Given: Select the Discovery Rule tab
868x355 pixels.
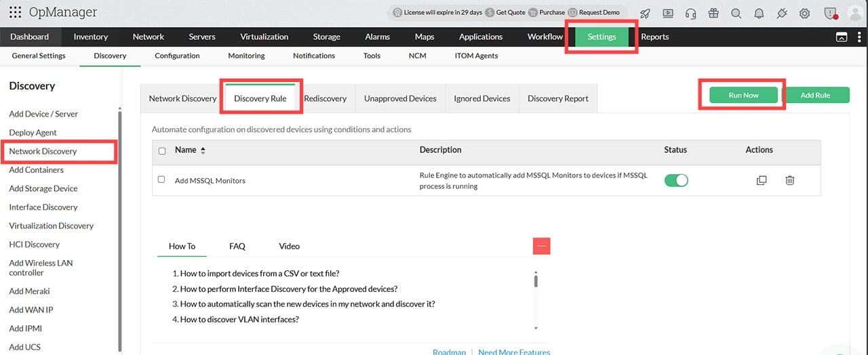Looking at the screenshot, I should 260,98.
